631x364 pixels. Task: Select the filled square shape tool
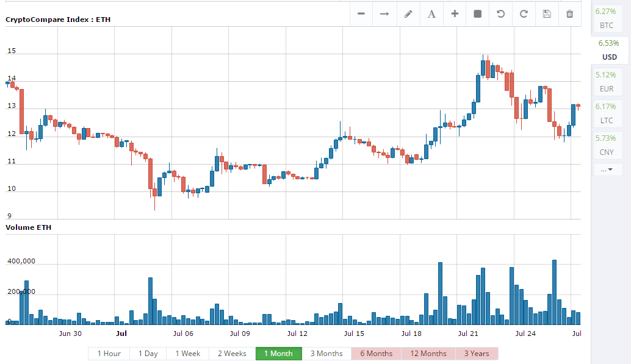coord(478,13)
